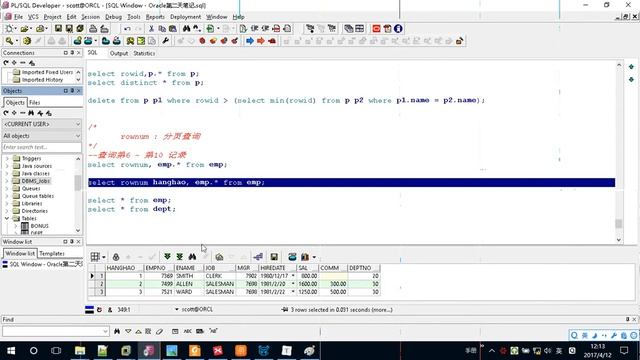Switch to the Templates tab
Screen dimensions: 640x360
click(52, 253)
